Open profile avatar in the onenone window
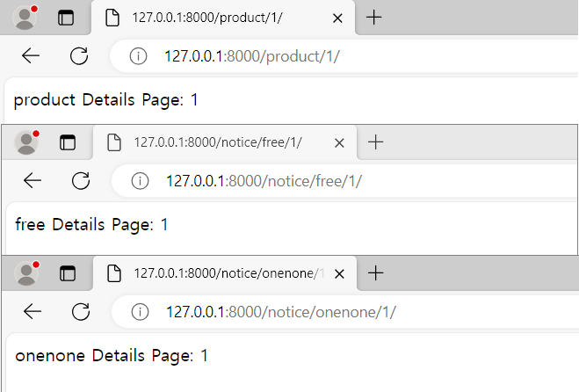This screenshot has width=579, height=392. 26,273
